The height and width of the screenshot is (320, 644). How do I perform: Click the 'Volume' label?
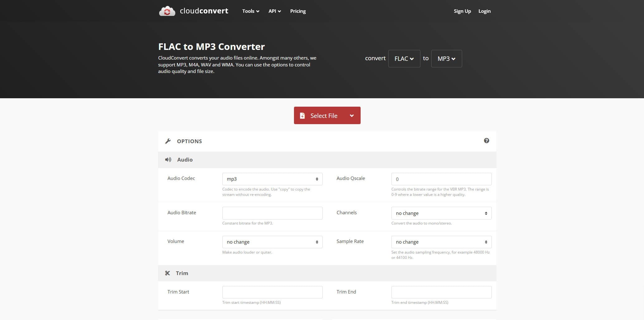click(x=176, y=241)
